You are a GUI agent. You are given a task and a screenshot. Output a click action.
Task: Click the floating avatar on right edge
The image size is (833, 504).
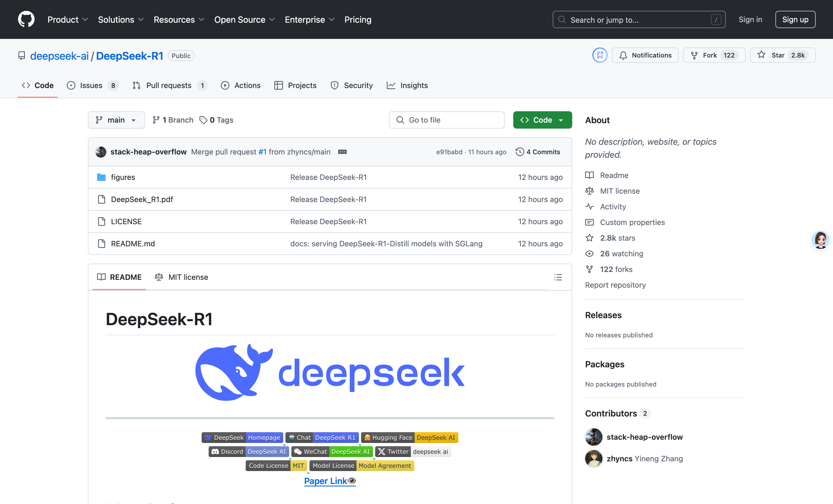click(821, 240)
